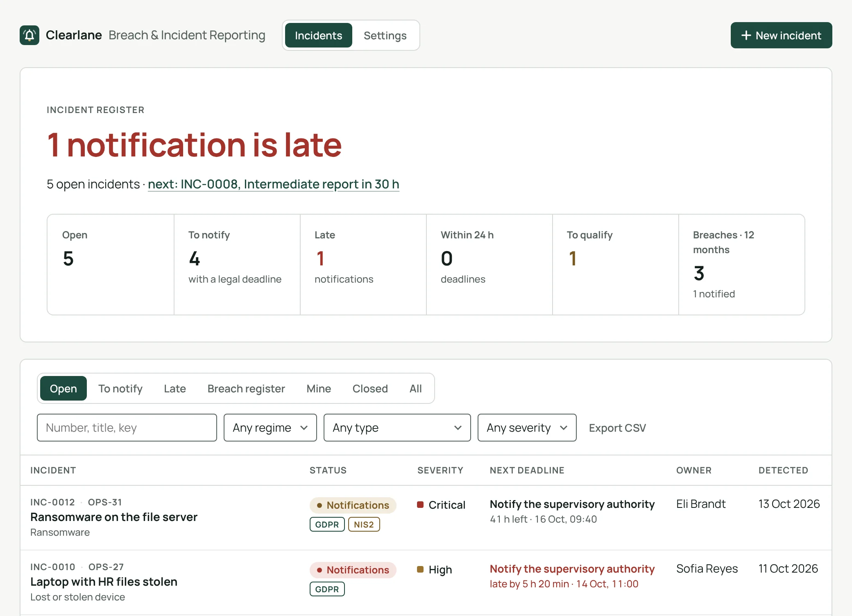Click the GDPR tag on INC-0010

pos(327,589)
